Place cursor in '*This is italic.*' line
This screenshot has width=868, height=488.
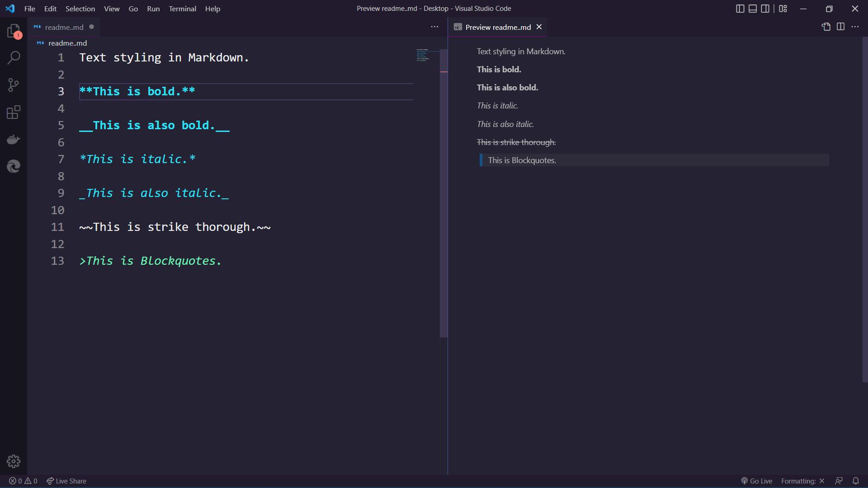click(137, 160)
